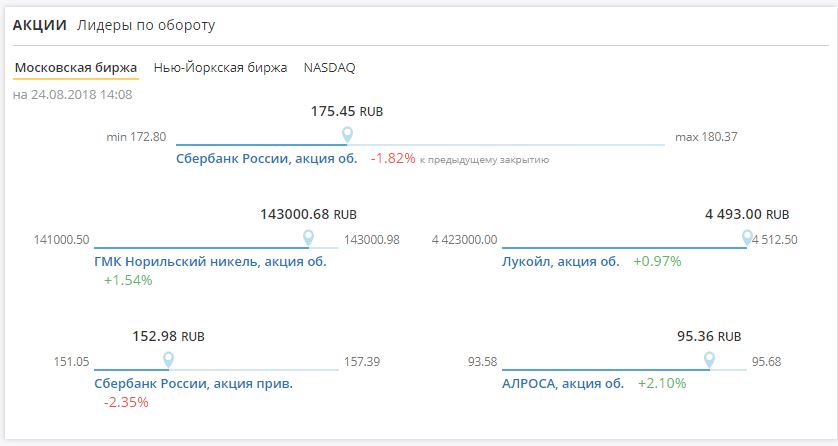The height and width of the screenshot is (446, 838).
Task: Click the АКЦИИ section heading
Action: pos(39,25)
